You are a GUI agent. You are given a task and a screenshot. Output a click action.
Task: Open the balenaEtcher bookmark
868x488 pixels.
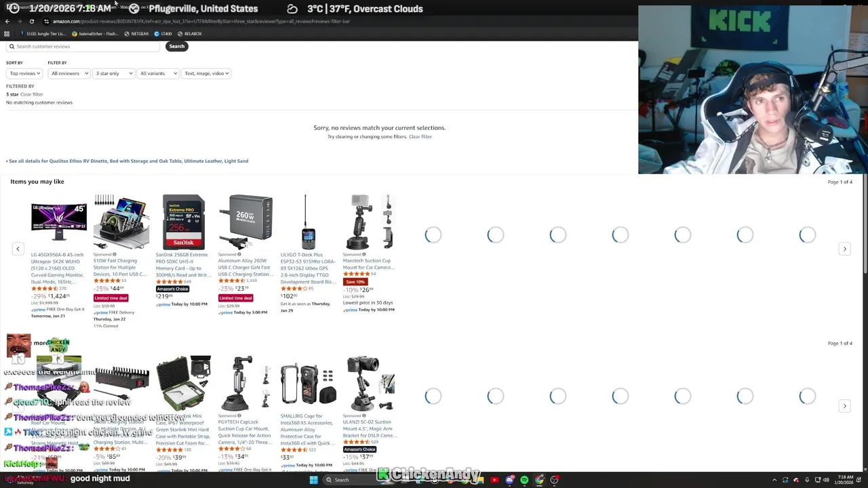pos(96,34)
